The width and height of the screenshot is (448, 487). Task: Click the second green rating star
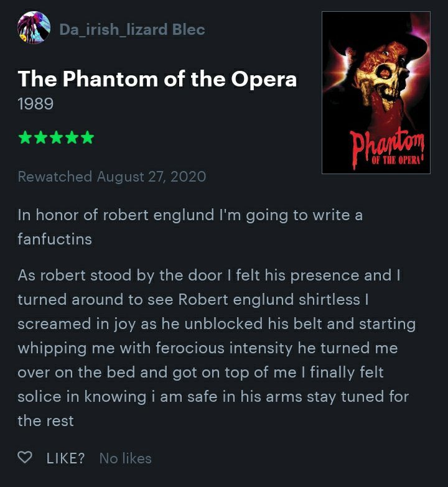click(x=41, y=137)
